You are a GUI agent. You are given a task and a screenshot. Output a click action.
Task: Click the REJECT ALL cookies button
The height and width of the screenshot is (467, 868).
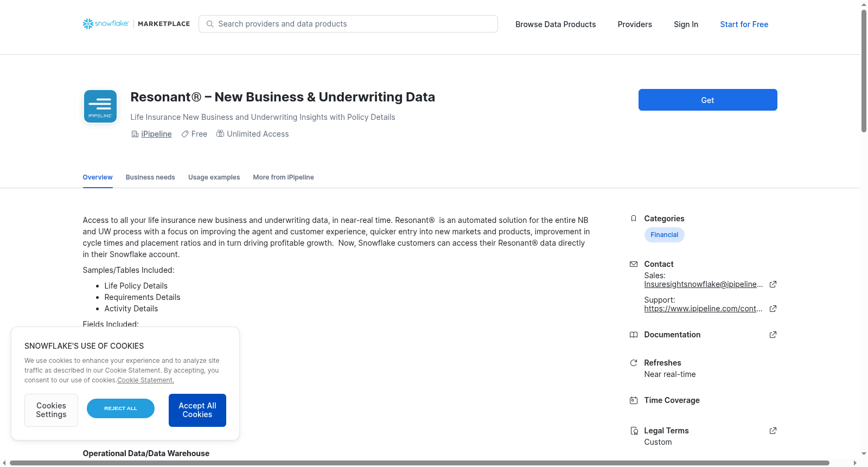(120, 408)
